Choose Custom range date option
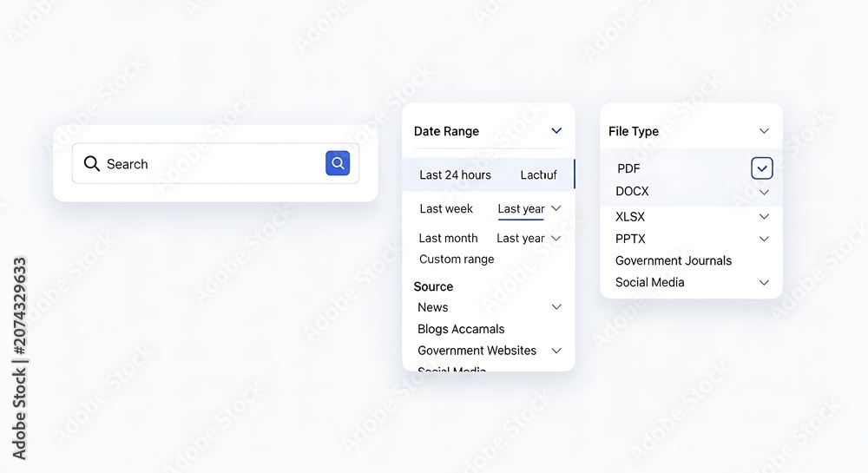 pyautogui.click(x=457, y=259)
